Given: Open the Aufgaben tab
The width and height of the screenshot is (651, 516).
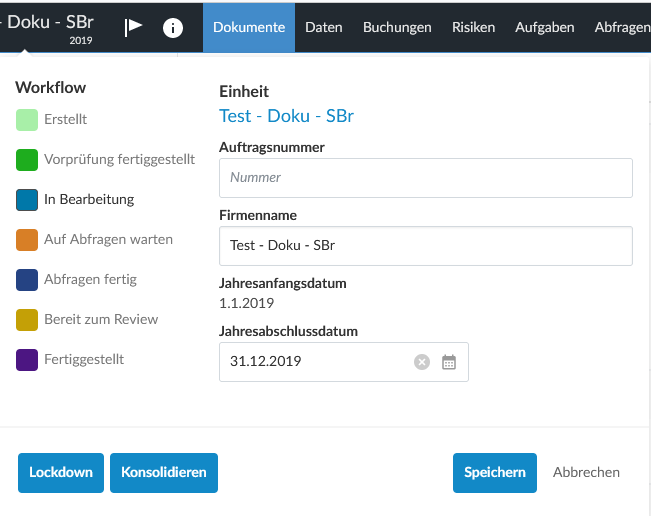Looking at the screenshot, I should (545, 27).
